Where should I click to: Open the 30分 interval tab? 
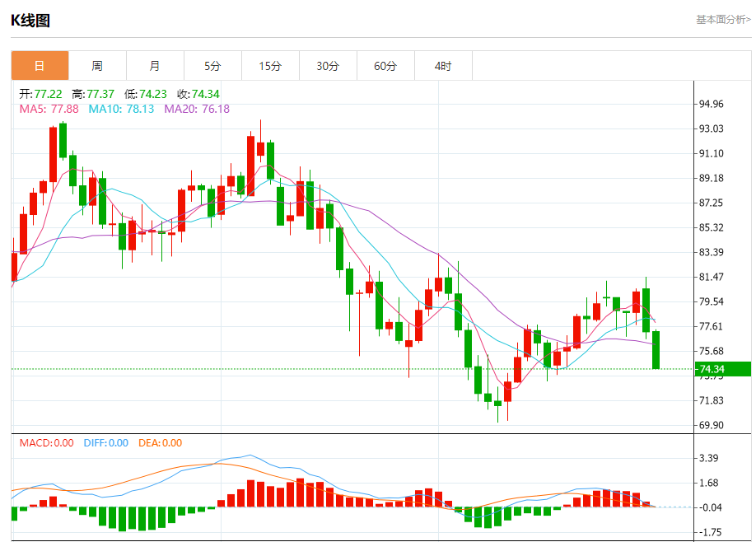click(x=328, y=66)
